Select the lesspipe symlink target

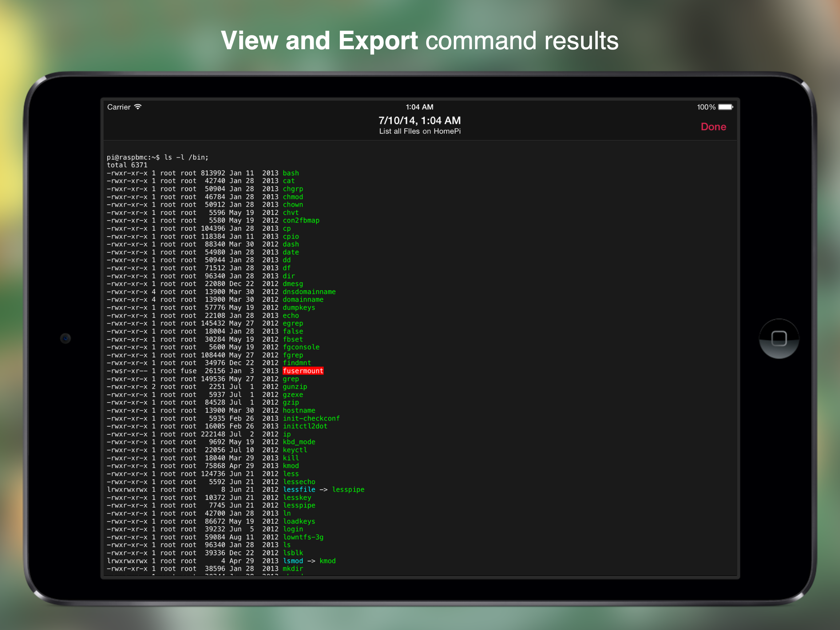348,489
